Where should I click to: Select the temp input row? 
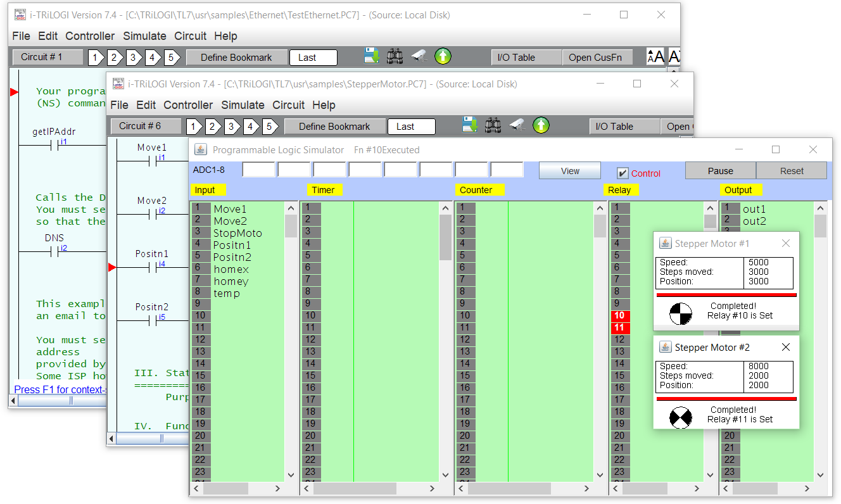[237, 293]
